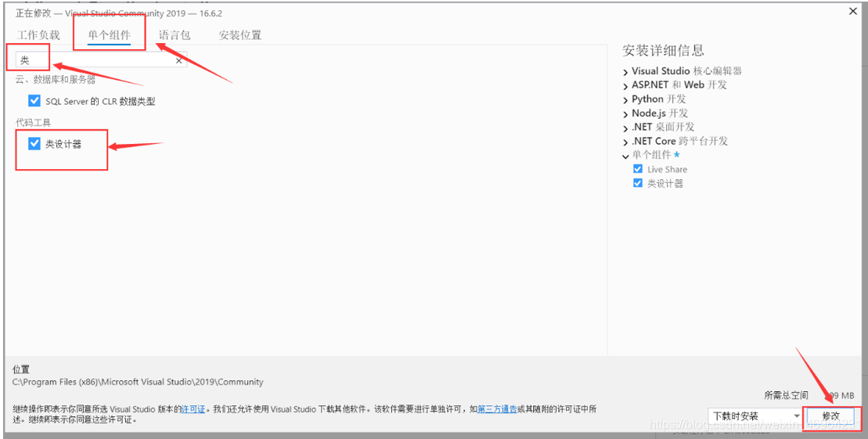Expand .NET 桌面开发 details
Screen dimensions: 868x439
point(625,128)
